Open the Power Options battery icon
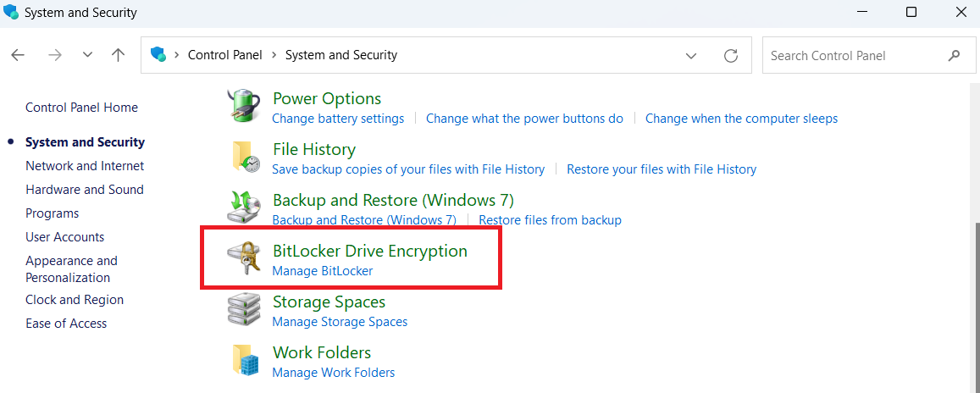 tap(241, 104)
